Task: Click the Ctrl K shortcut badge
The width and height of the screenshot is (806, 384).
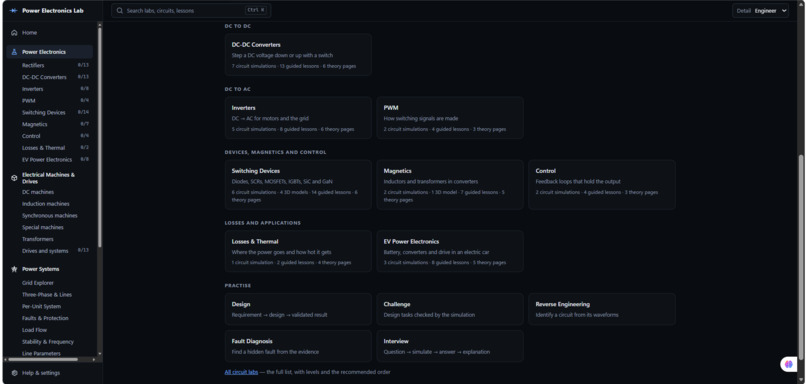Action: pyautogui.click(x=255, y=10)
